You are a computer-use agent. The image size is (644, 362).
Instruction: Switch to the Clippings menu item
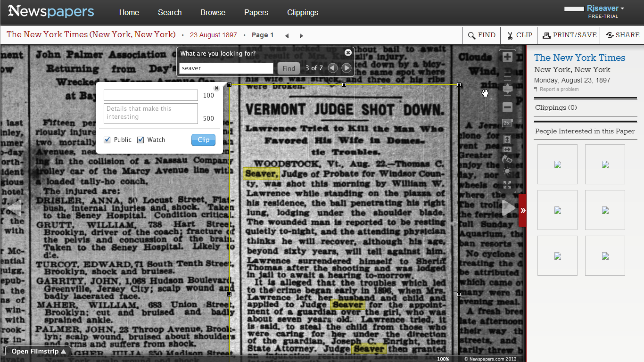point(303,13)
